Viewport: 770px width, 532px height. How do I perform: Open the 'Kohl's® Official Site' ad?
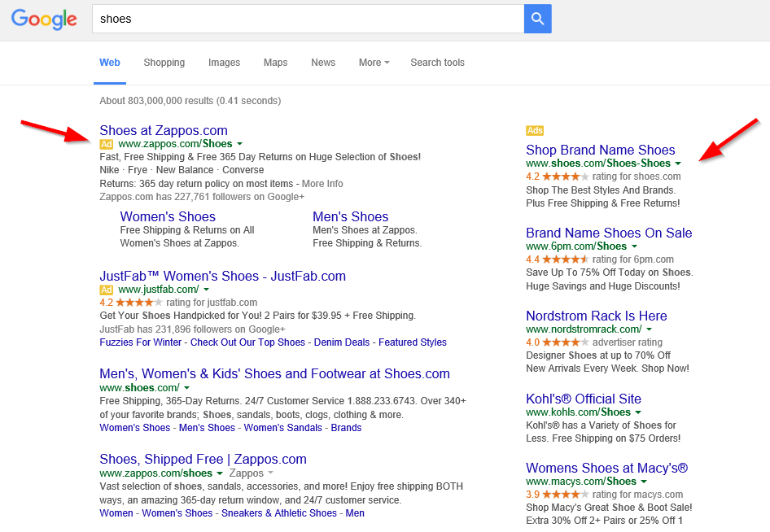tap(584, 399)
